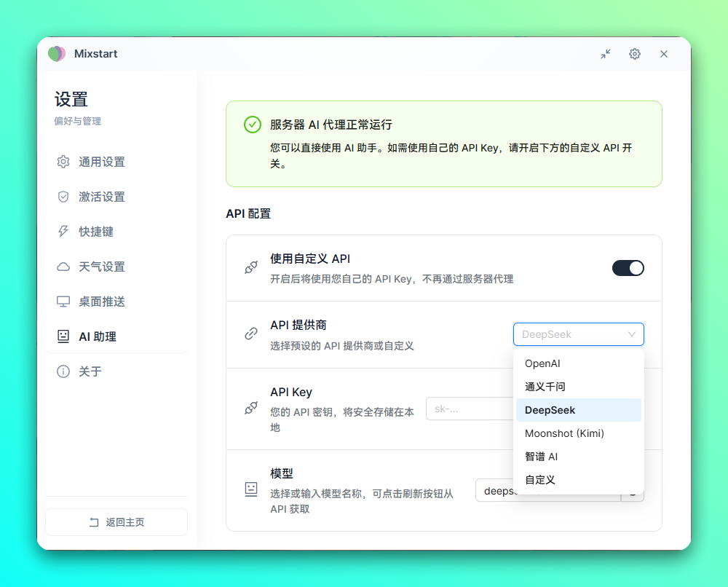Open the settings gear in the title bar
This screenshot has width=728, height=587.
tap(634, 54)
